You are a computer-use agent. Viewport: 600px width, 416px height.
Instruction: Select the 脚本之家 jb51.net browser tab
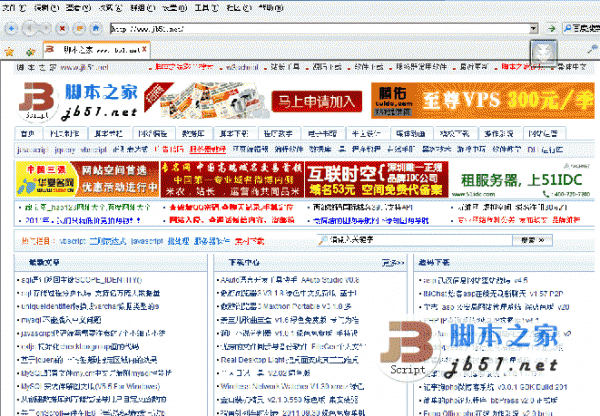[96, 50]
